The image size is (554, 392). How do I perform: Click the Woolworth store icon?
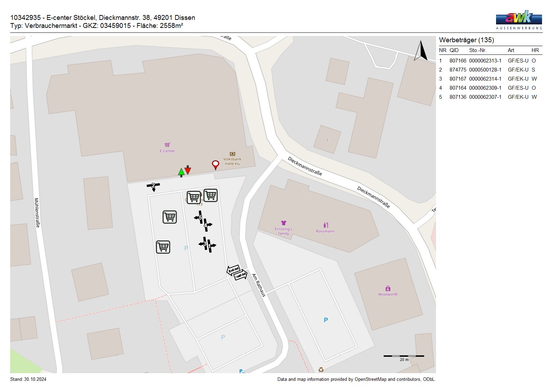(388, 288)
